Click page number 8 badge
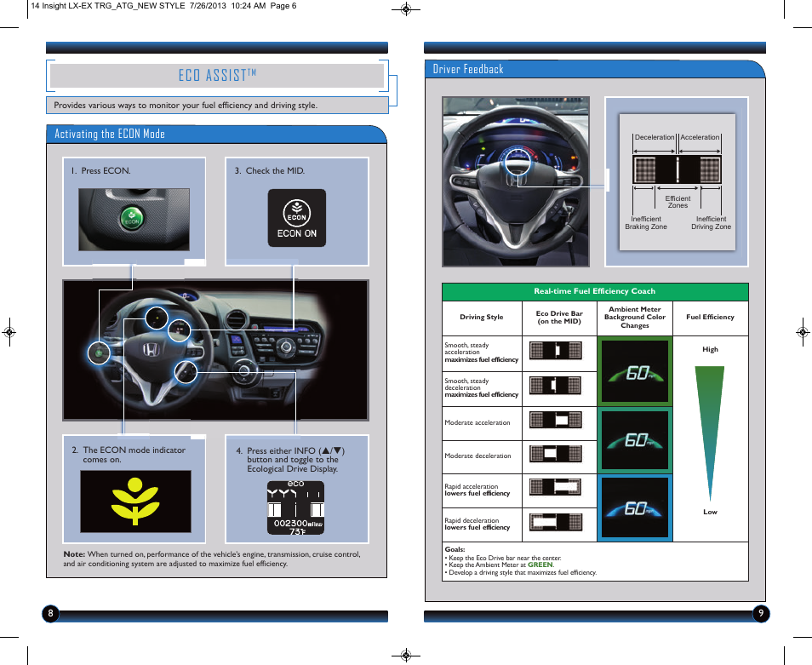812x665 pixels. pyautogui.click(x=50, y=614)
